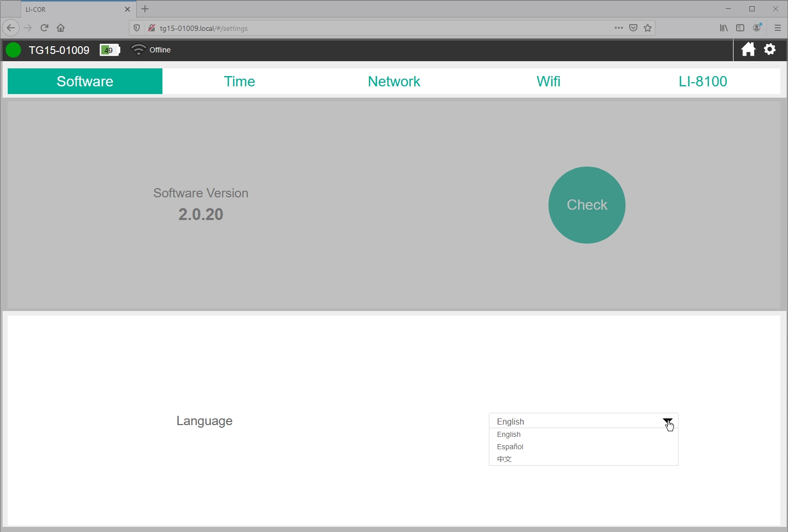Screen dimensions: 788x532
Task: Open the settings gear icon
Action: [769, 49]
